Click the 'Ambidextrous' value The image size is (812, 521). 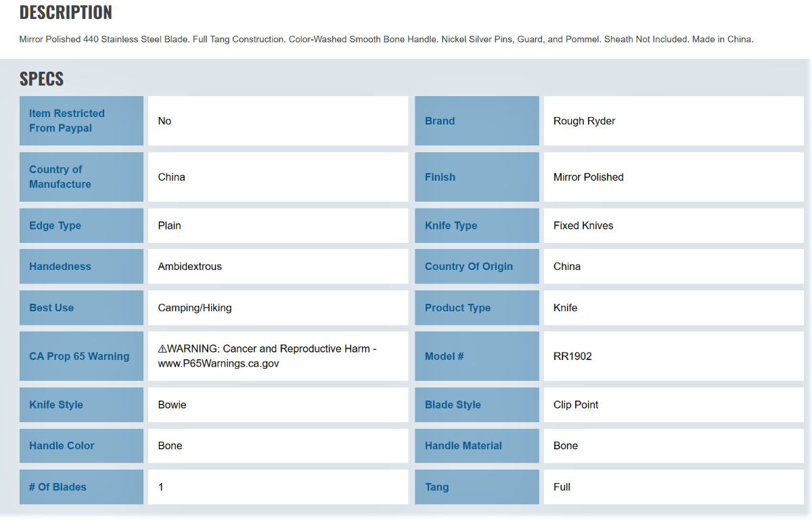point(190,267)
